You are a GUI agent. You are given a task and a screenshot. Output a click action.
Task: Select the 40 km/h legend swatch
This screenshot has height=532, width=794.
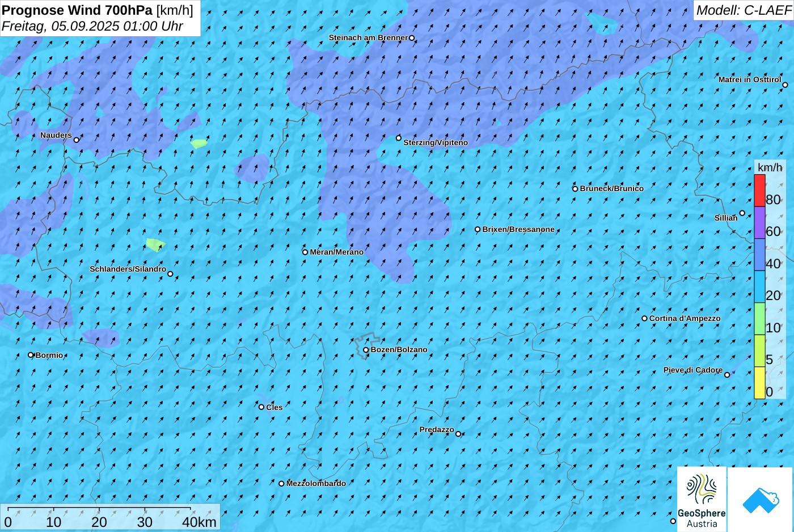(x=759, y=255)
